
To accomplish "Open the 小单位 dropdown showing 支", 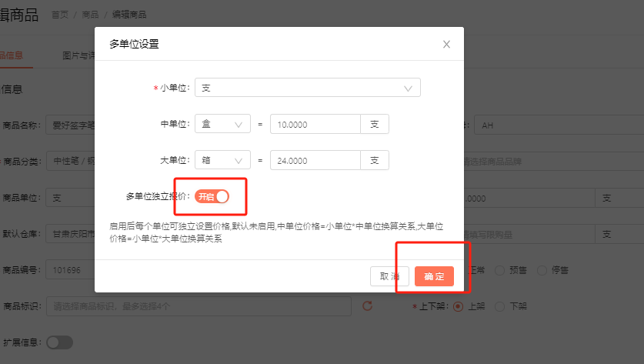I will pyautogui.click(x=308, y=88).
